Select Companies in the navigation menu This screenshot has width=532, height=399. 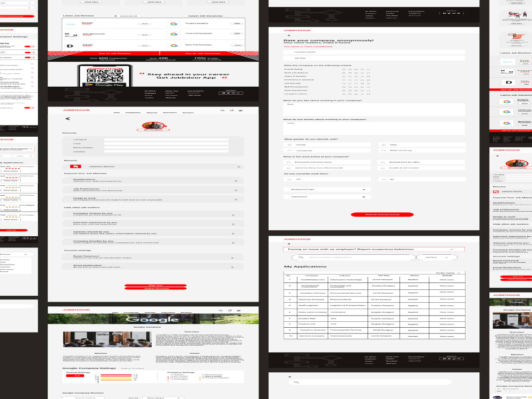coord(134,113)
